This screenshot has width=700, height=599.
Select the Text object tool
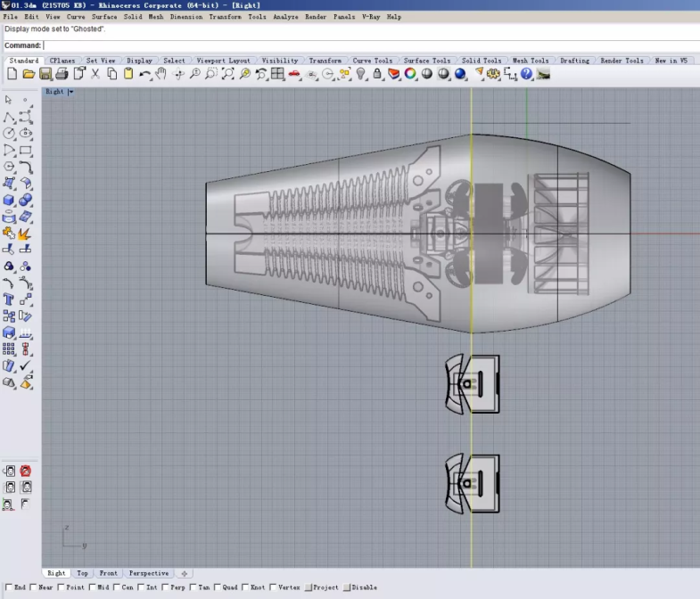pyautogui.click(x=9, y=299)
